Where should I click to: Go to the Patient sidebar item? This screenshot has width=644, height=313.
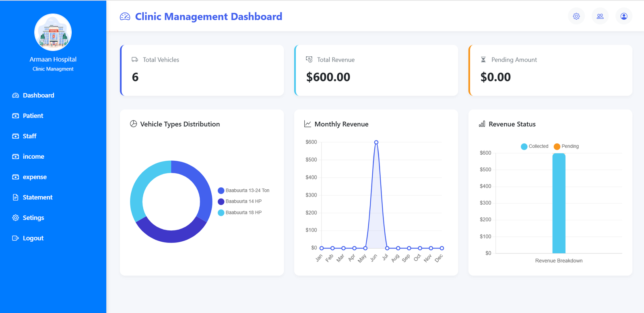pyautogui.click(x=33, y=116)
